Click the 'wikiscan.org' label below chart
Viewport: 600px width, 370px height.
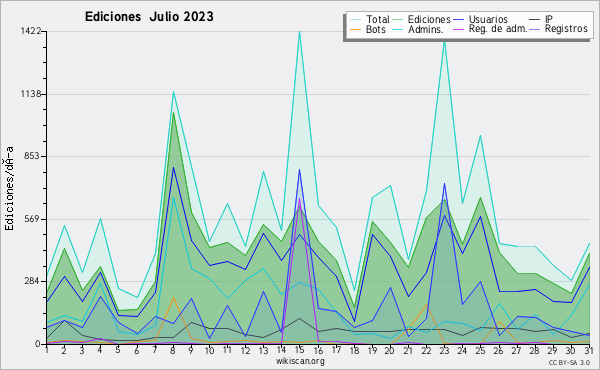pyautogui.click(x=300, y=361)
